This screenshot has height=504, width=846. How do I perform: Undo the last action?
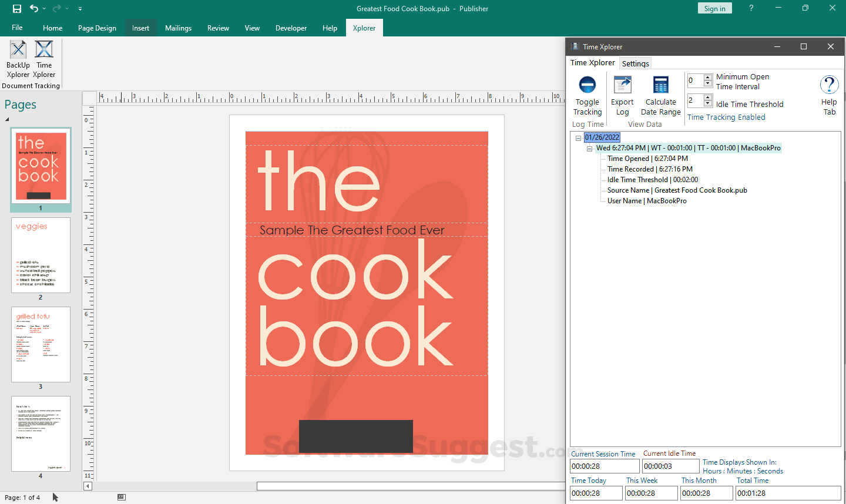coord(34,9)
